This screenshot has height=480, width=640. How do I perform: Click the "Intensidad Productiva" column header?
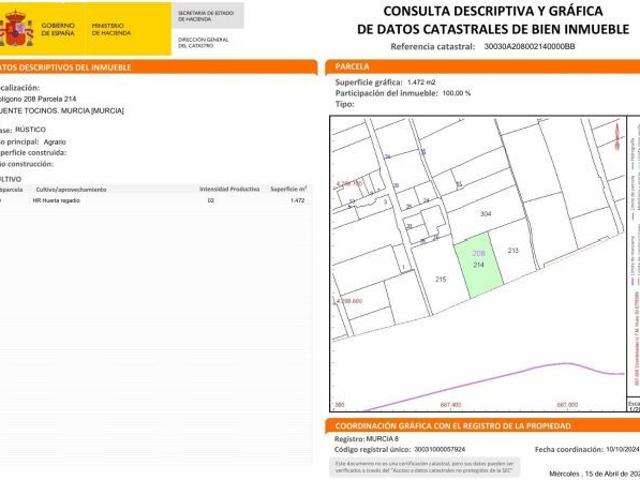pos(229,189)
